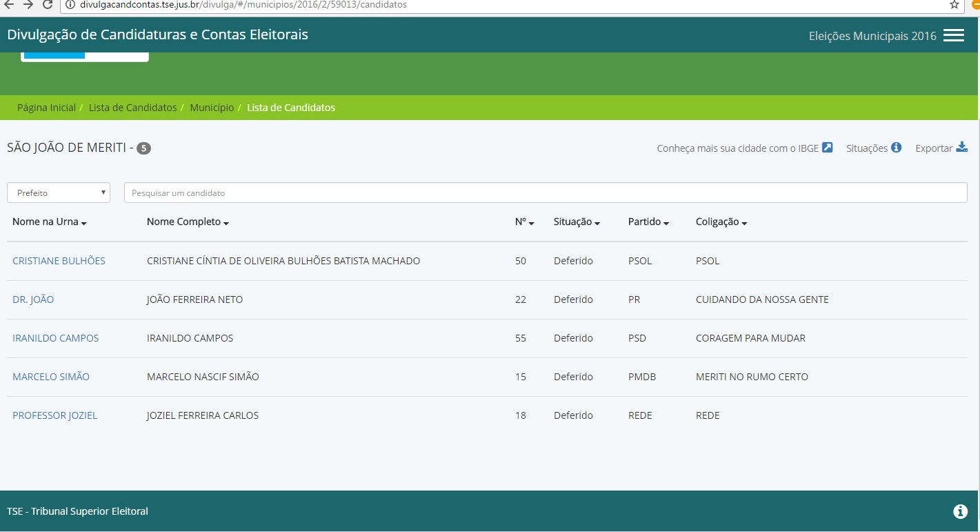
Task: Click MARCELO NASCIF SIMÃO full name cell
Action: pos(203,377)
